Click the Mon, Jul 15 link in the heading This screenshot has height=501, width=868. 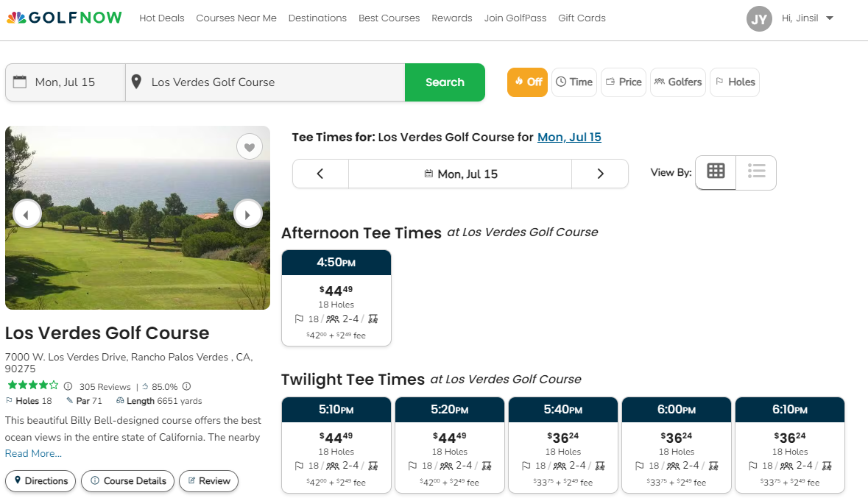tap(569, 137)
